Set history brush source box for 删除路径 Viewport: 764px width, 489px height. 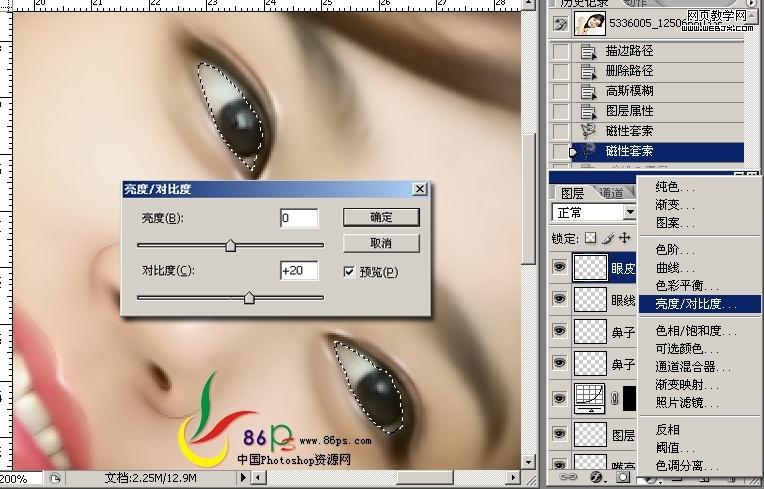(x=560, y=71)
